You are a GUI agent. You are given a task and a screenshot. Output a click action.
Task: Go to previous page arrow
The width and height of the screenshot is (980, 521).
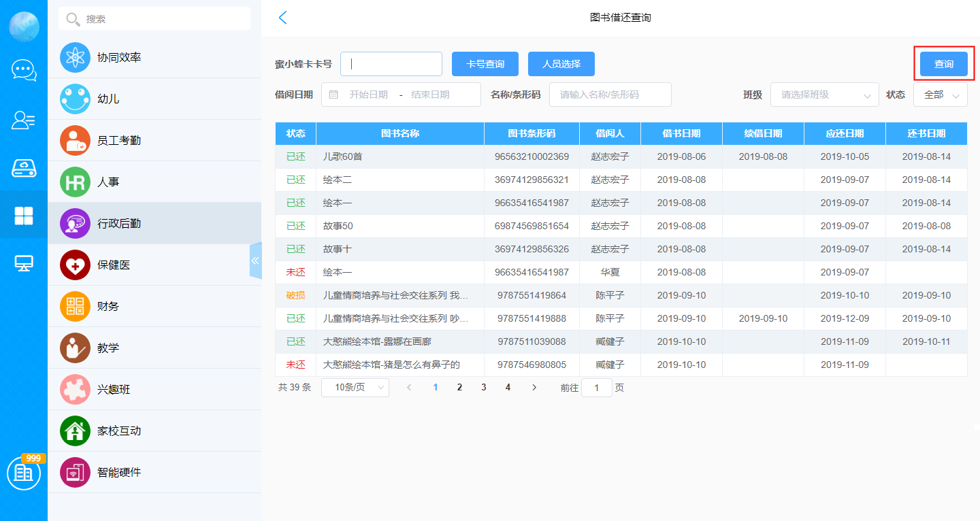tap(409, 388)
